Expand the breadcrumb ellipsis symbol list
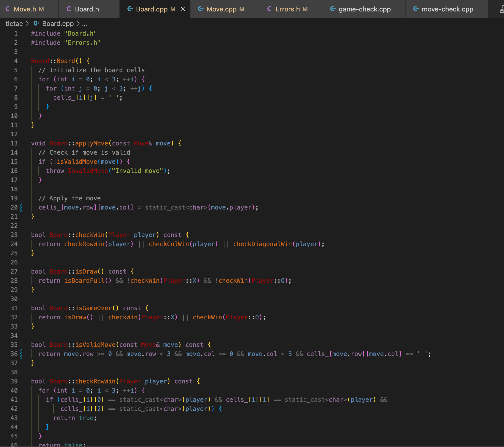Screen dimensions: 504x447 tap(85, 24)
